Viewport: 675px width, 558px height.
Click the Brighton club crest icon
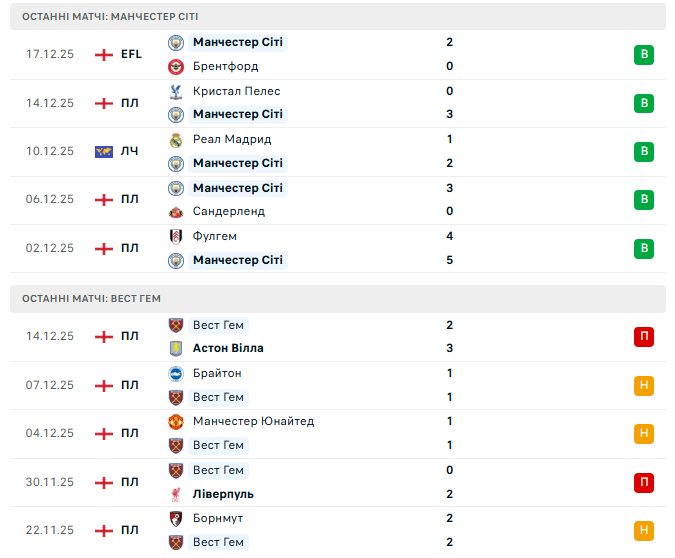pos(176,373)
